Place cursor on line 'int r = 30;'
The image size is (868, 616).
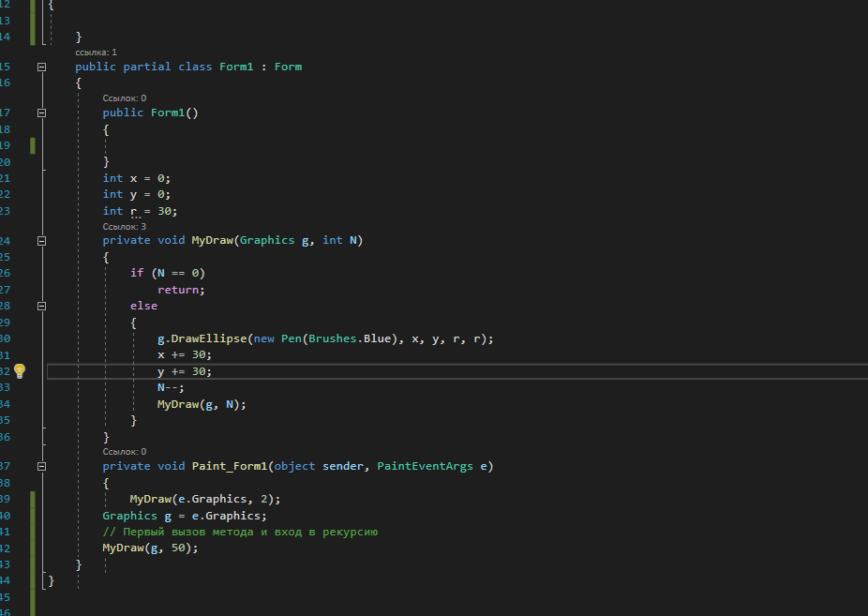click(140, 211)
